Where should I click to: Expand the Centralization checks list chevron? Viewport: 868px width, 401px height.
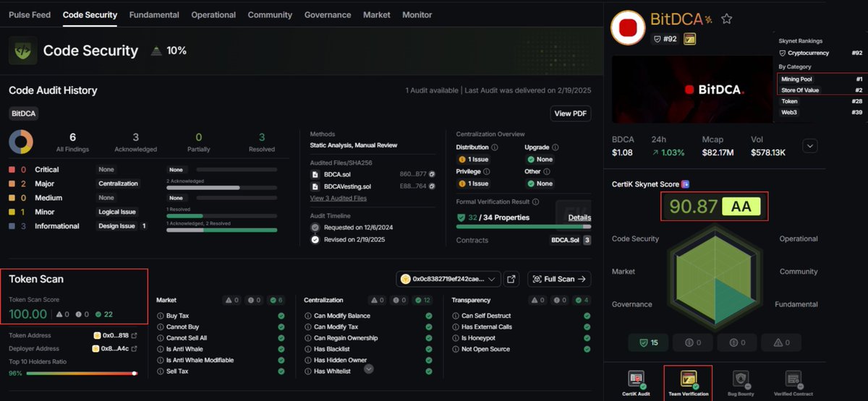pos(369,368)
